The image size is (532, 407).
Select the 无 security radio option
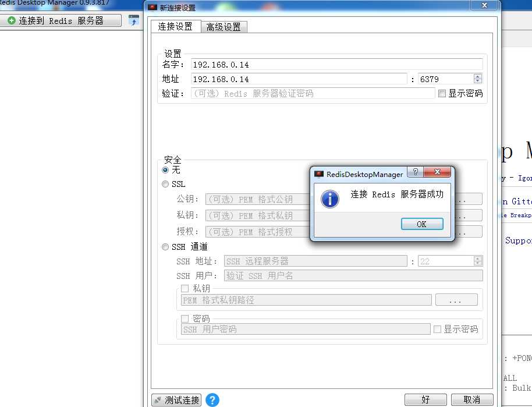[165, 169]
